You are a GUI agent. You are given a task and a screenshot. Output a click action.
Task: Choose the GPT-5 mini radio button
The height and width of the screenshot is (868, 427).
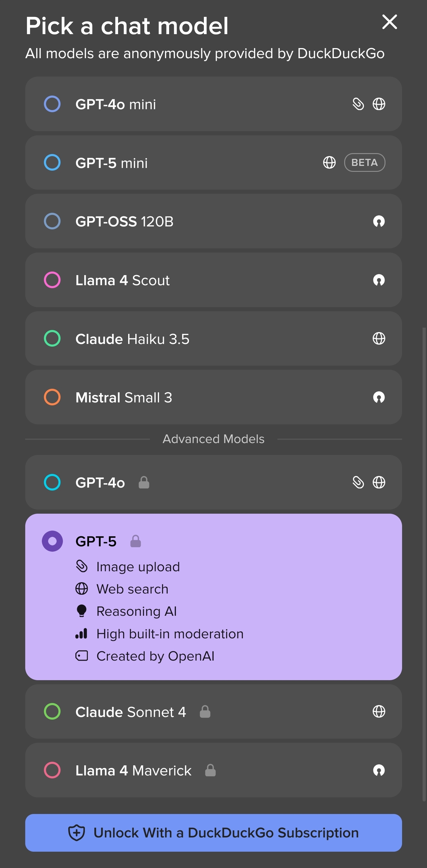pyautogui.click(x=52, y=162)
